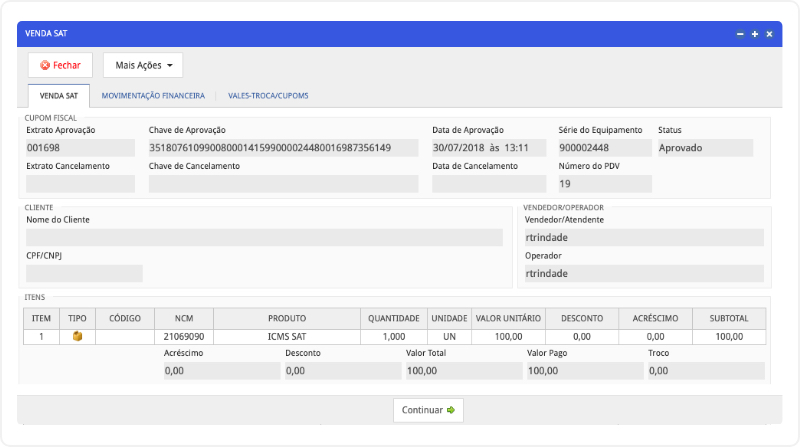Click the Vendedor/Atendente field
The height and width of the screenshot is (447, 800).
click(644, 238)
